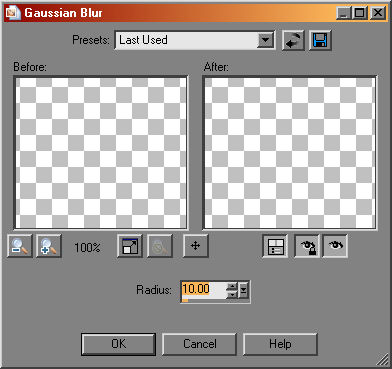
Task: Click the orange slider bar under Radius
Action: click(x=185, y=301)
